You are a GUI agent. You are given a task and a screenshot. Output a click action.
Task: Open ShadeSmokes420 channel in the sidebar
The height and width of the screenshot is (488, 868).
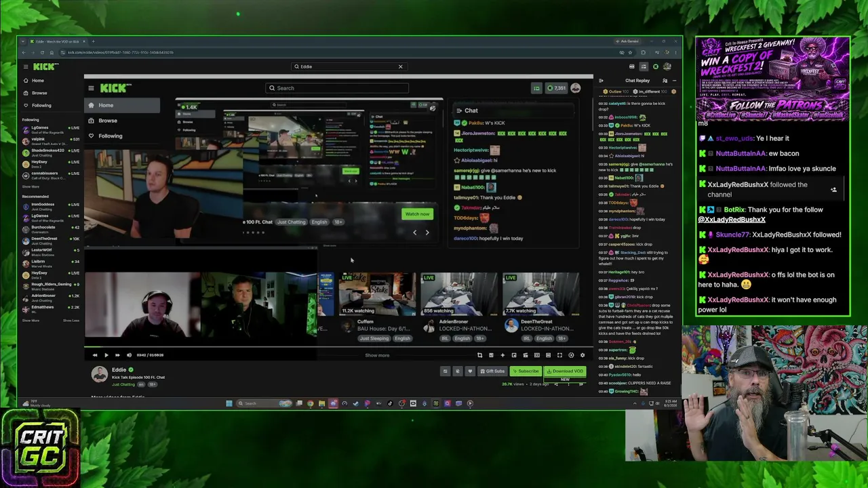pos(51,152)
